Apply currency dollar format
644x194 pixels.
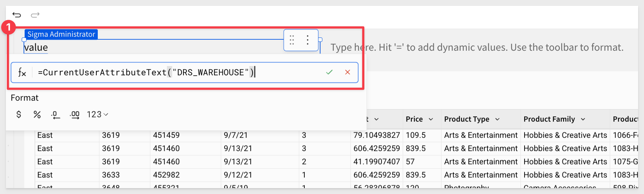[19, 115]
